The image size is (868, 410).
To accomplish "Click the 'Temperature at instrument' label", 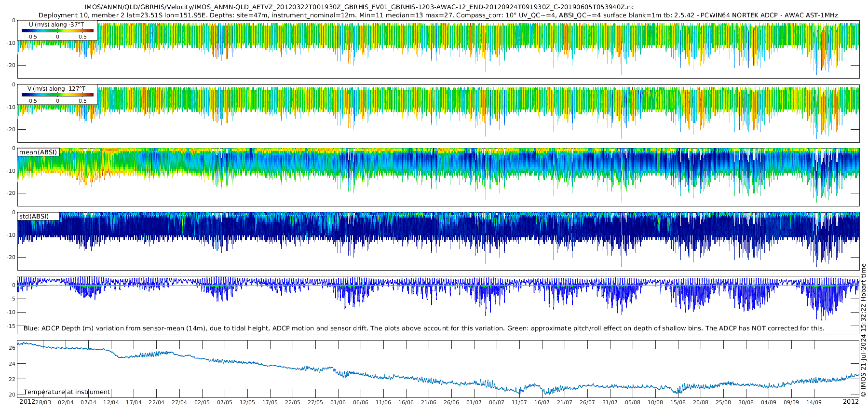I will (x=67, y=392).
